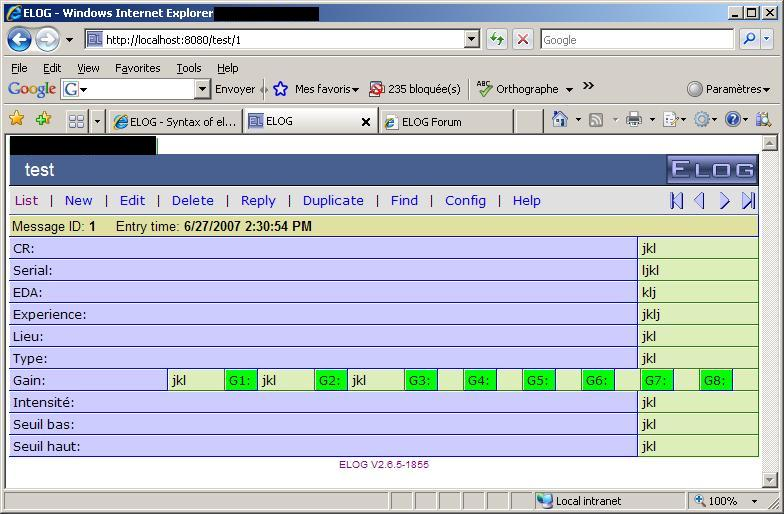Click the Print icon
This screenshot has width=784, height=514.
coord(634,120)
